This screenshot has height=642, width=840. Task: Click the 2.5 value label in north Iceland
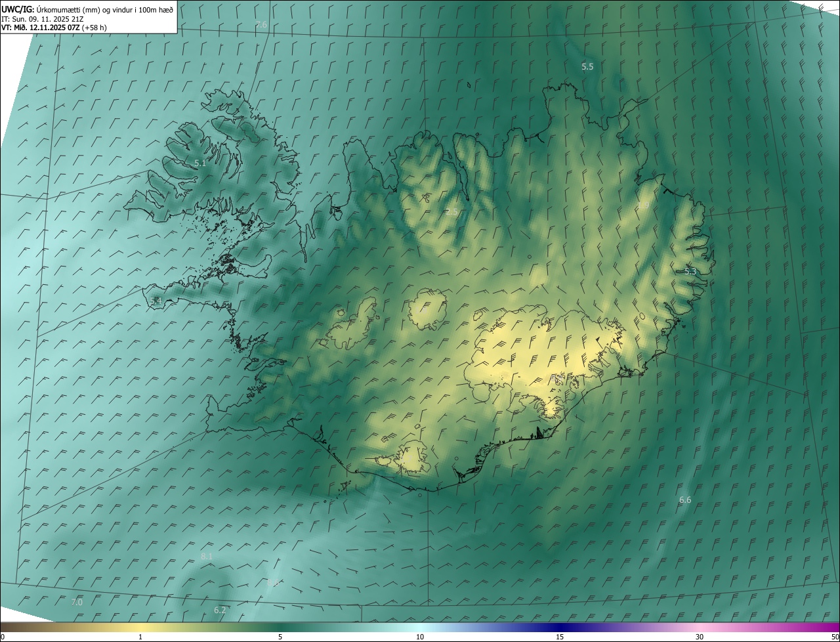[x=451, y=211]
